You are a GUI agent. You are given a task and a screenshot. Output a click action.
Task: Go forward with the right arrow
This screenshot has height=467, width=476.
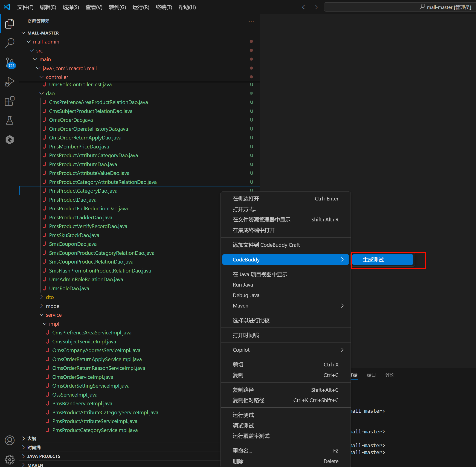coord(315,7)
